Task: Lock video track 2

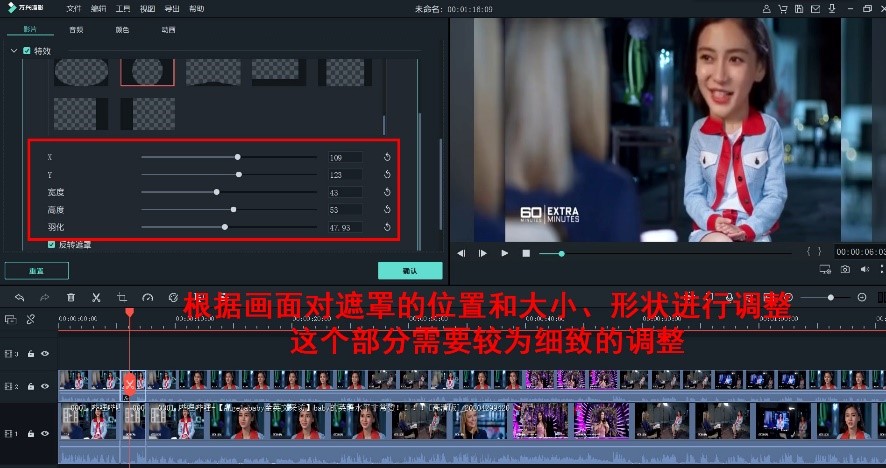Action: [31, 387]
